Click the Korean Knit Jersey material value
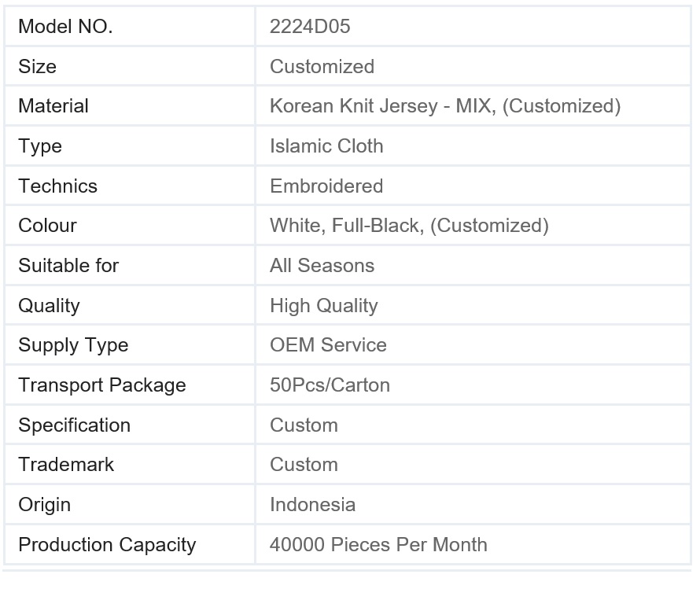 pos(445,106)
